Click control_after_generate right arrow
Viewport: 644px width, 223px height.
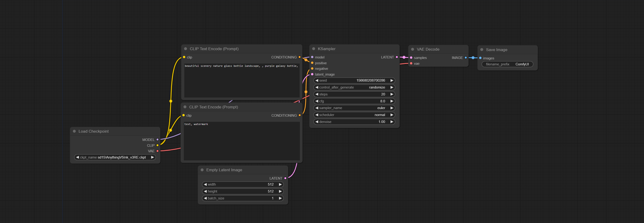tap(392, 87)
